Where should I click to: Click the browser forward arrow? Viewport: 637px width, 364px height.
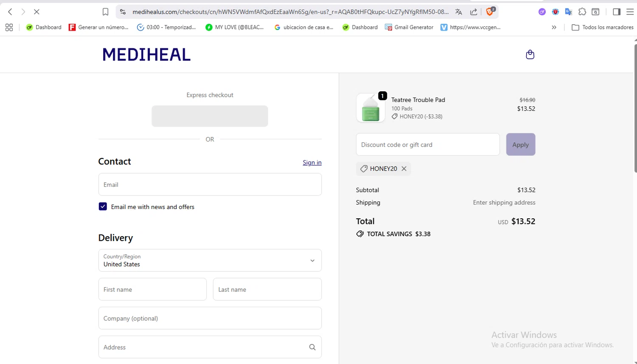point(23,12)
